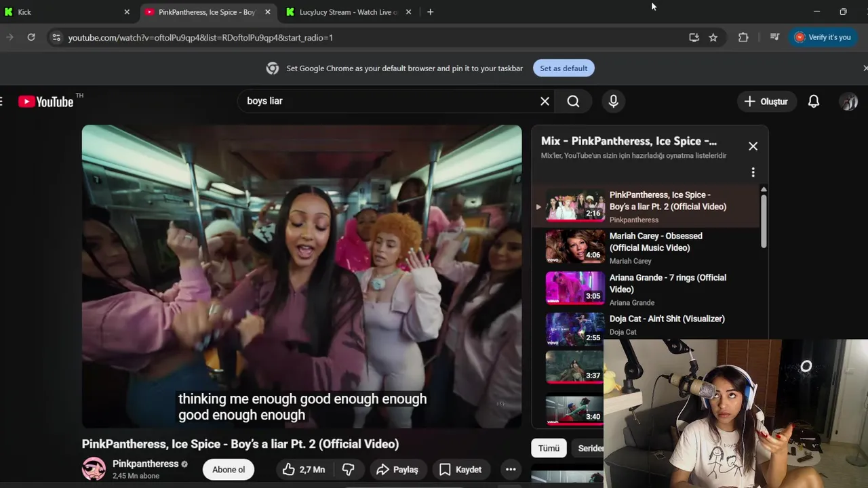868x488 pixels.
Task: Start voice search with microphone icon
Action: (613, 101)
